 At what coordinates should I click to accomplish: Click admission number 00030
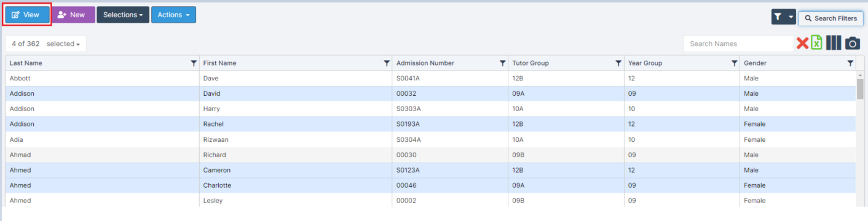click(x=406, y=155)
